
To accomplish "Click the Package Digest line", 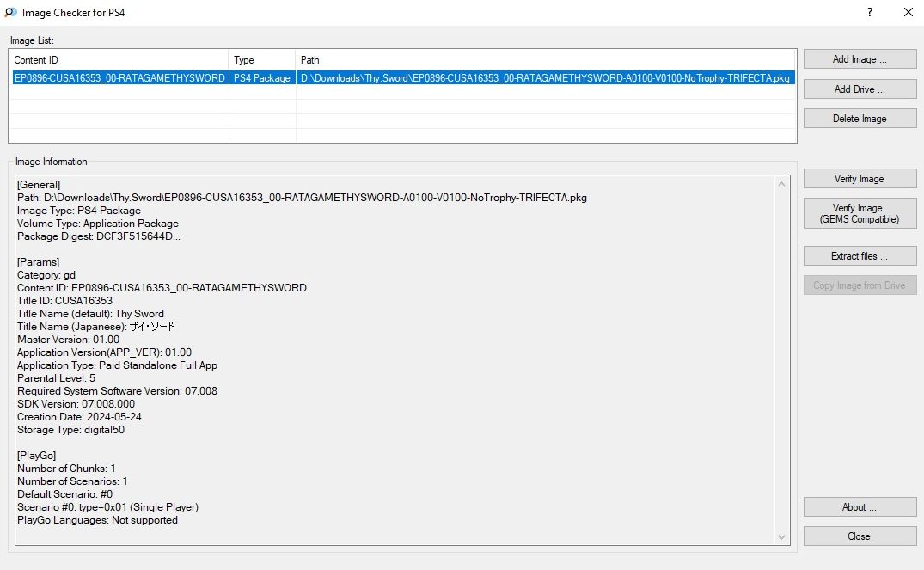I will click(x=98, y=236).
